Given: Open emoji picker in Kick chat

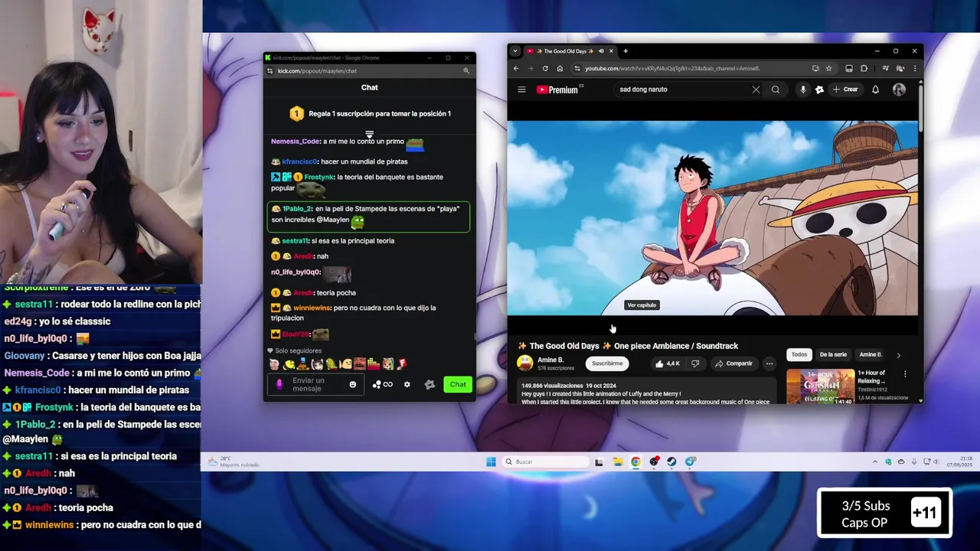Looking at the screenshot, I should pos(353,384).
